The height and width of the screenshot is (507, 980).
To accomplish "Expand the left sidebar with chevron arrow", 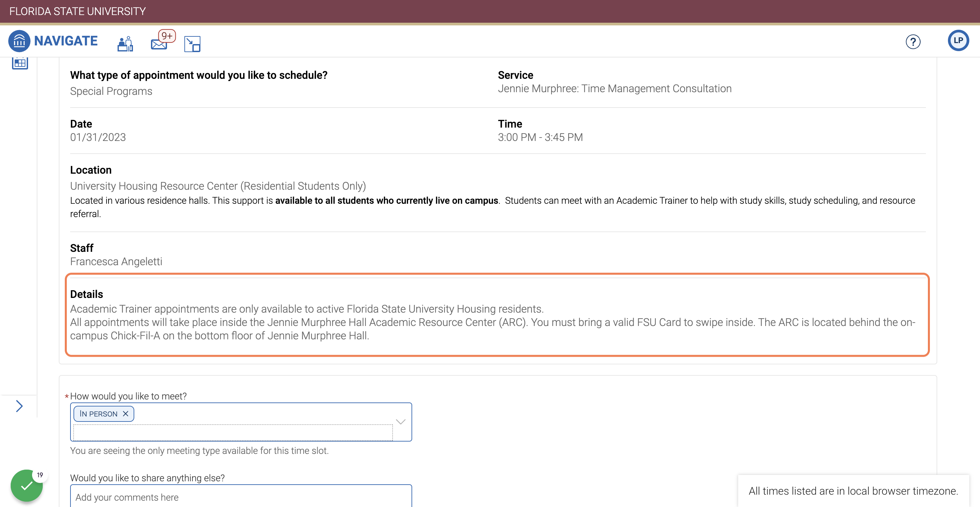I will click(x=19, y=406).
